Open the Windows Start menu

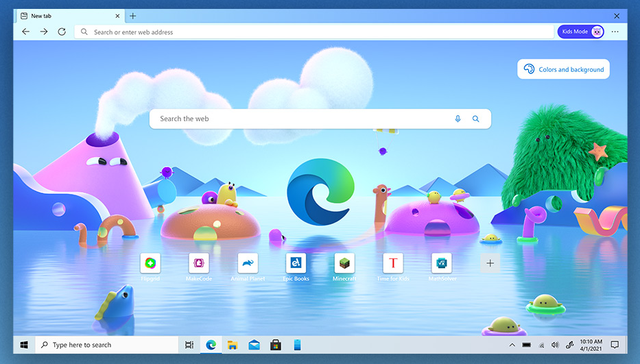pos(23,345)
